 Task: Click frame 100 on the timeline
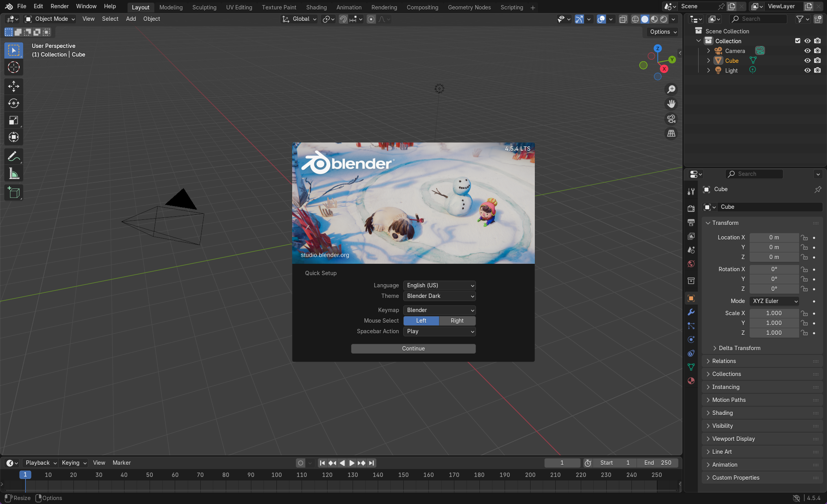276,475
